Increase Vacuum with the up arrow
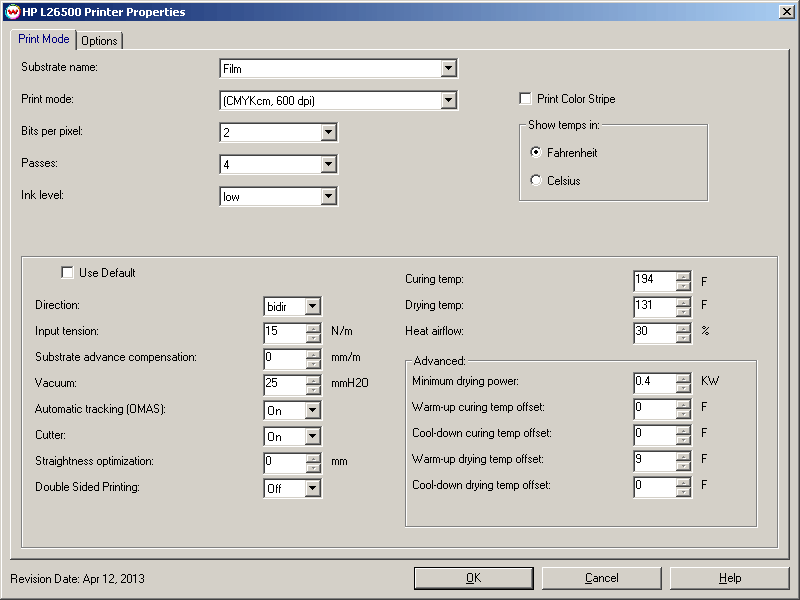800x600 pixels. [313, 380]
